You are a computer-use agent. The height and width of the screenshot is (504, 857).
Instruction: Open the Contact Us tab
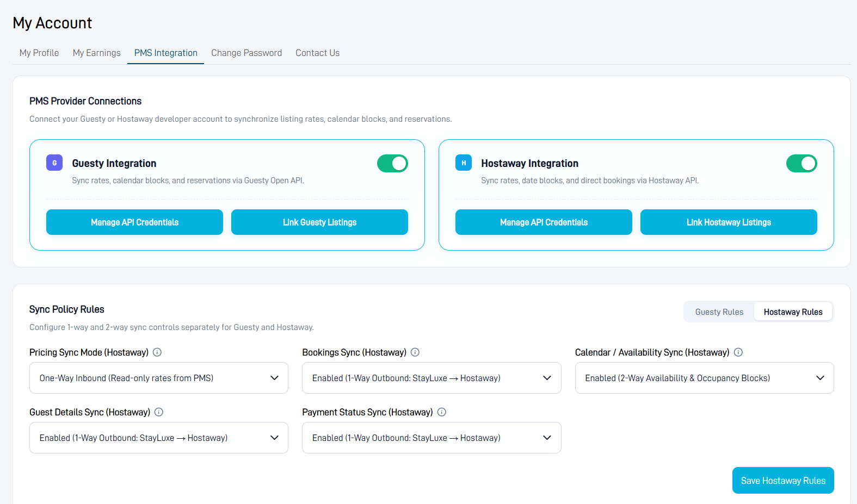coord(318,53)
